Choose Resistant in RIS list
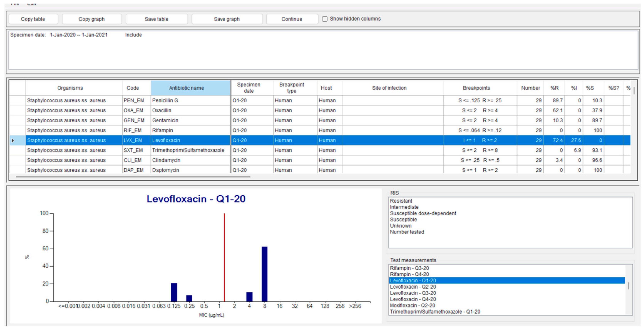The height and width of the screenshot is (330, 644). pyautogui.click(x=401, y=201)
